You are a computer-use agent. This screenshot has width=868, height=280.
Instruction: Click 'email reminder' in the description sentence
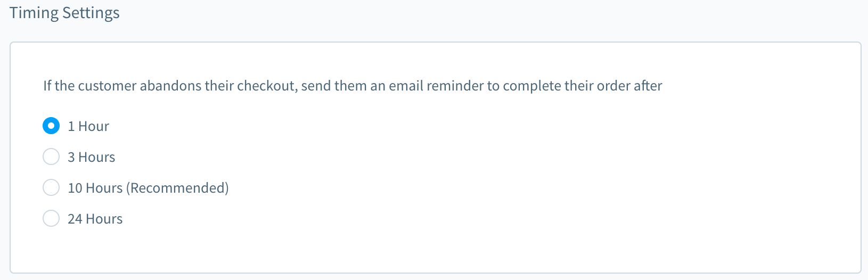point(436,86)
